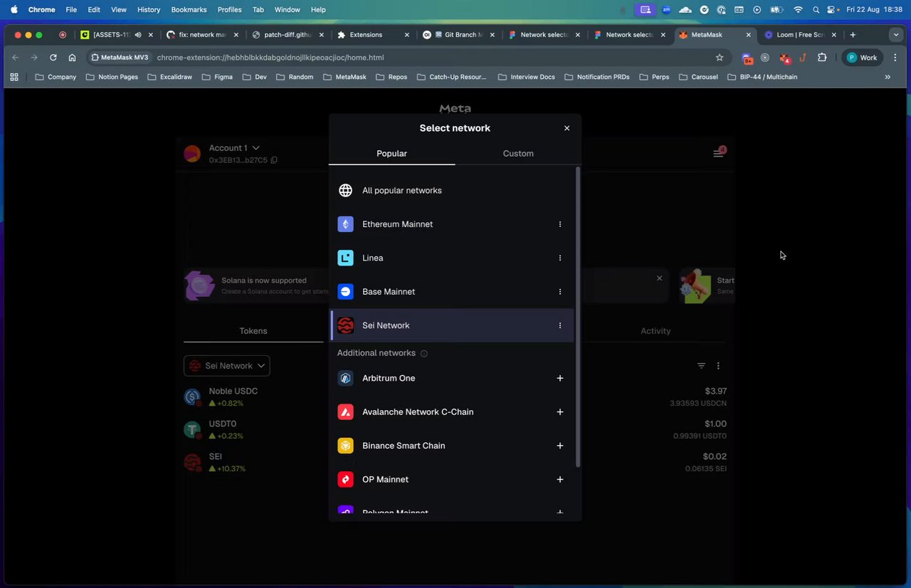Click the Ethereum Mainnet logo icon

click(345, 224)
